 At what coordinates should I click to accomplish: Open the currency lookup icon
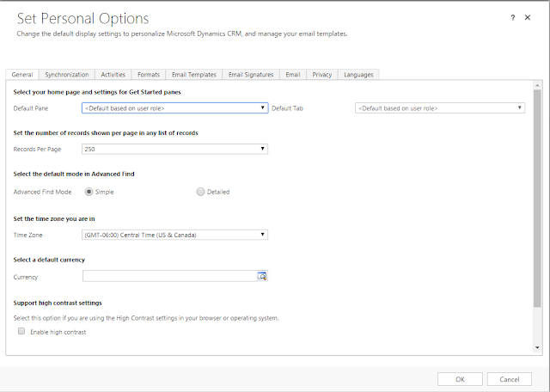click(x=262, y=276)
